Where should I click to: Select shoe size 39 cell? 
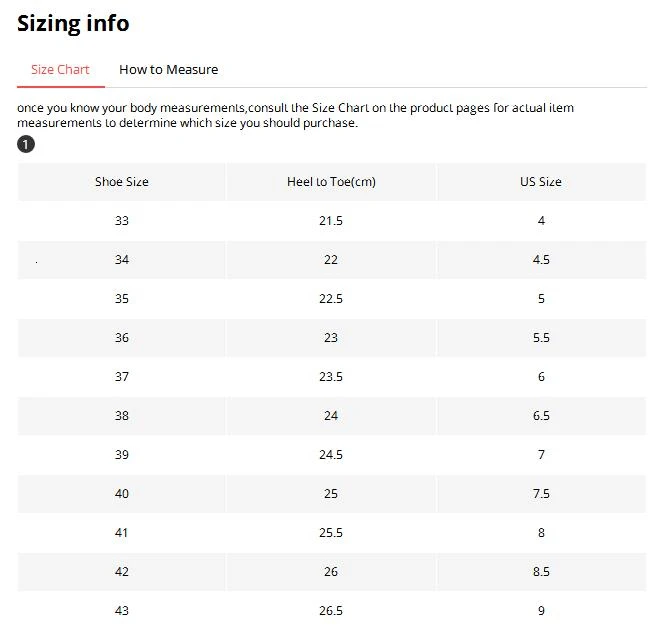[x=122, y=455]
